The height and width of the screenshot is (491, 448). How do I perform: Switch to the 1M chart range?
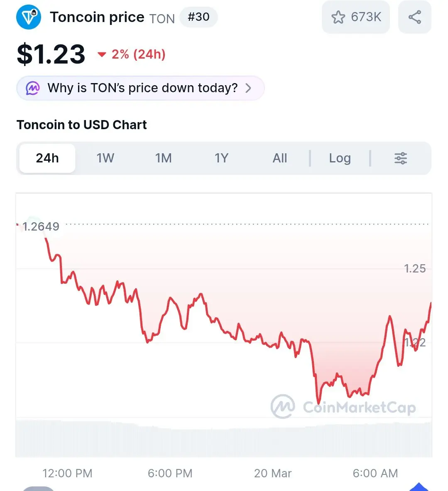pyautogui.click(x=163, y=158)
